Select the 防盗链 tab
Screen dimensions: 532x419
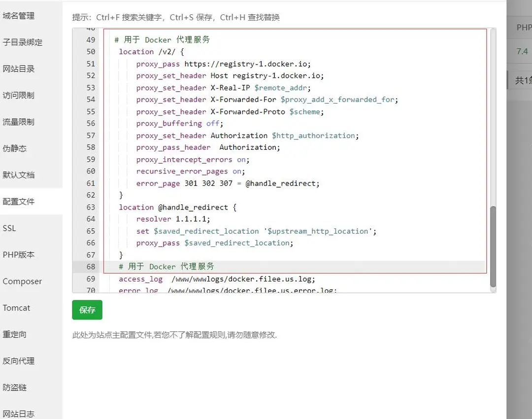[15, 387]
